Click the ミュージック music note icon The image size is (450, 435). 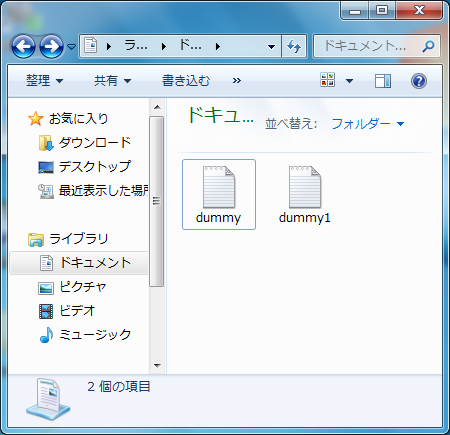point(46,335)
